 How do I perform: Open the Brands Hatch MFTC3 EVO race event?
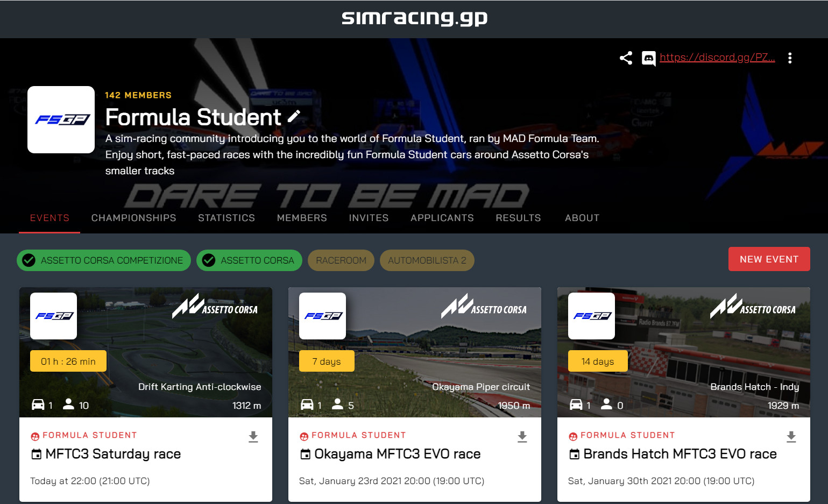680,454
